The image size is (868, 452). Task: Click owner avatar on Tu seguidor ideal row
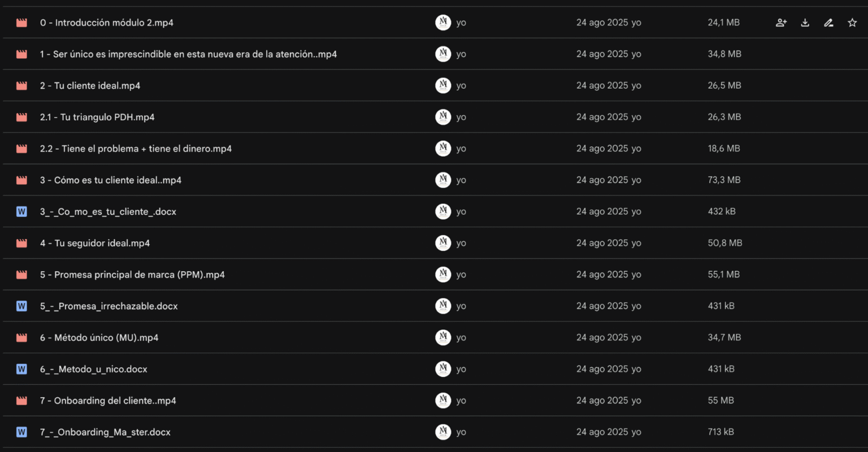click(443, 244)
